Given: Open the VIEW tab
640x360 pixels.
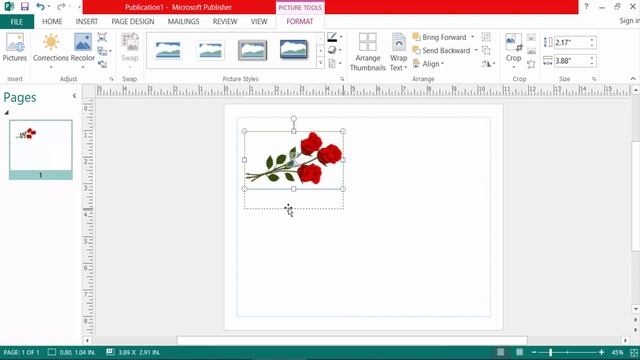Looking at the screenshot, I should [x=259, y=22].
